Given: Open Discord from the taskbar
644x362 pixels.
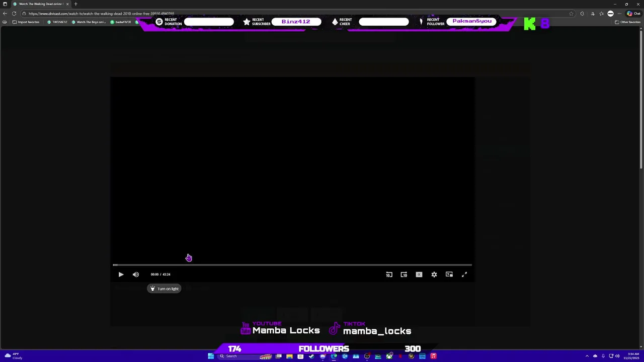Looking at the screenshot, I should click(323, 356).
